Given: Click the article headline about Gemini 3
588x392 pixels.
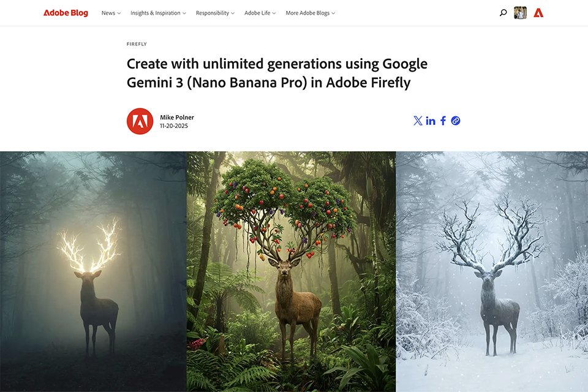Looking at the screenshot, I should (x=277, y=73).
